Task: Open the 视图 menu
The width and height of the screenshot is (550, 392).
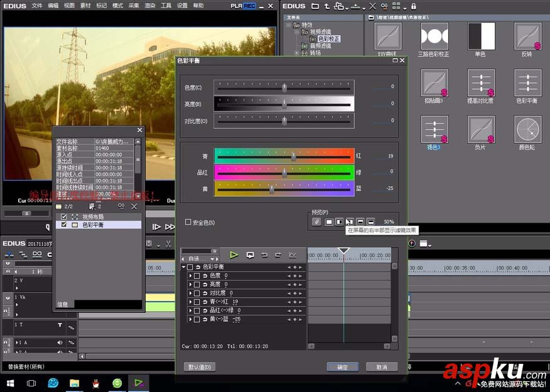Action: tap(69, 6)
